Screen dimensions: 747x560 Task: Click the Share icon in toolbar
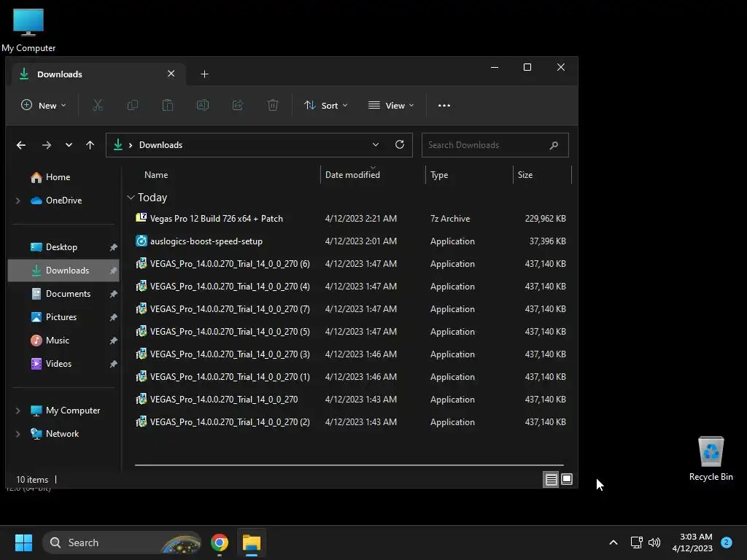[238, 105]
